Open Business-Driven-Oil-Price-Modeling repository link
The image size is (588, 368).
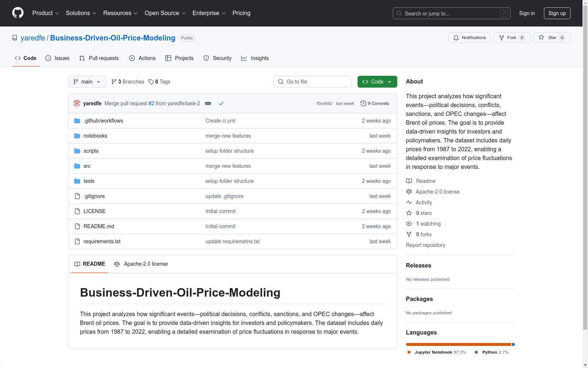click(113, 38)
